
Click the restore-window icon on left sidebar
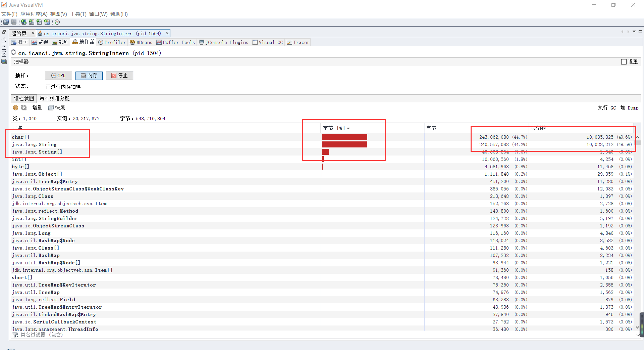[4, 32]
